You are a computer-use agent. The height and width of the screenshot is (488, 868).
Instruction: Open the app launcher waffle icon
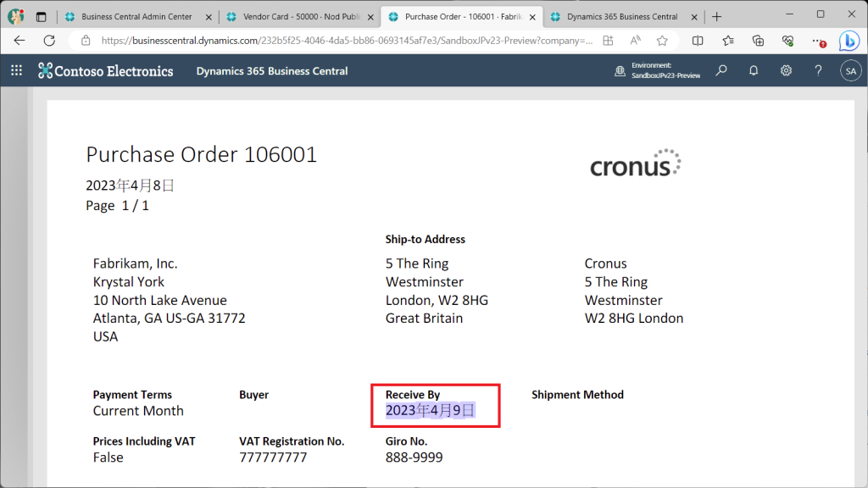[17, 70]
